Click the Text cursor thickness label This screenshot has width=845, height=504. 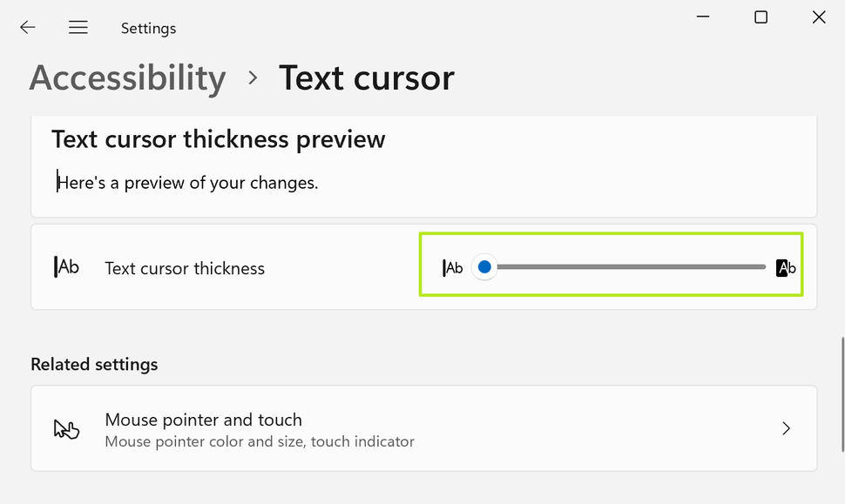pyautogui.click(x=184, y=268)
